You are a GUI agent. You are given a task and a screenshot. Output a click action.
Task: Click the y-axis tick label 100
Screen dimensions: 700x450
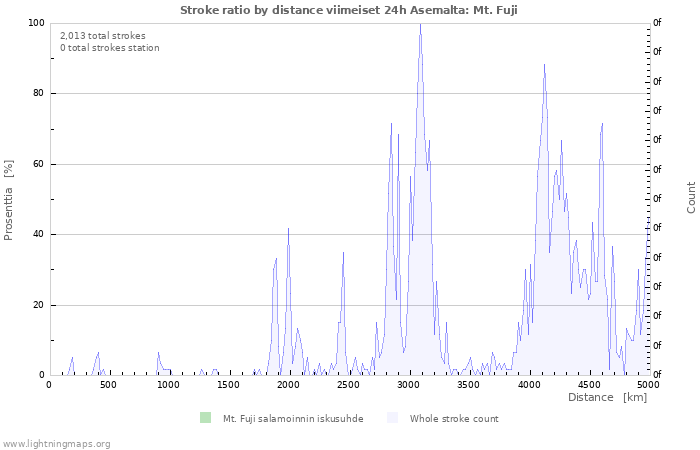tap(36, 23)
